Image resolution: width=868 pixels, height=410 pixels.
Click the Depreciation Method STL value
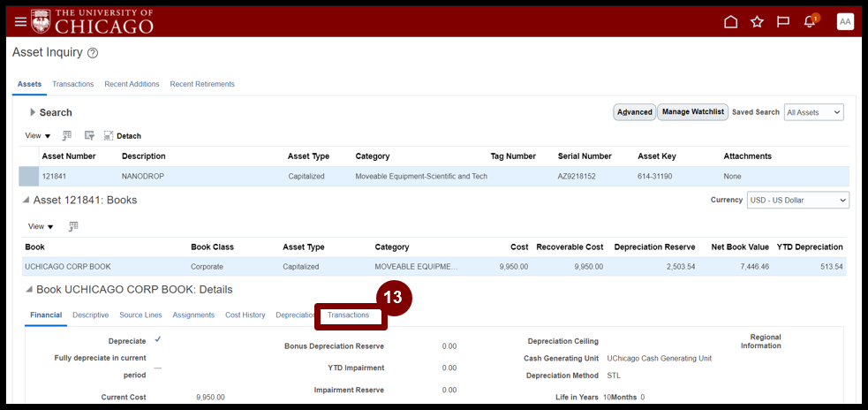tap(614, 376)
